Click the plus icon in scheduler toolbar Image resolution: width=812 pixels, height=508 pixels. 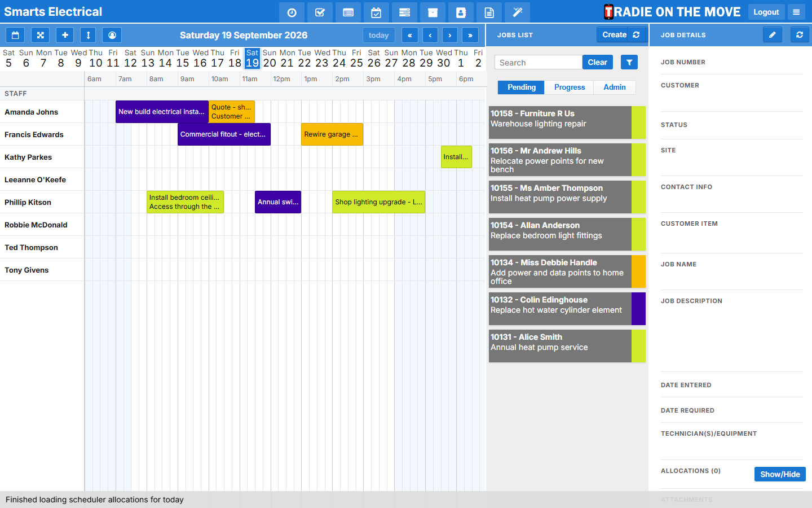pos(65,35)
